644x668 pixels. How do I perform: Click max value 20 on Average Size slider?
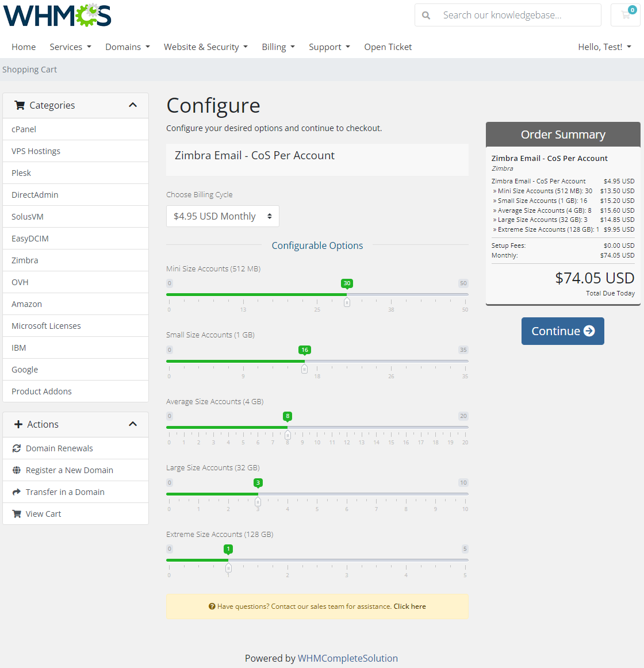pyautogui.click(x=463, y=416)
